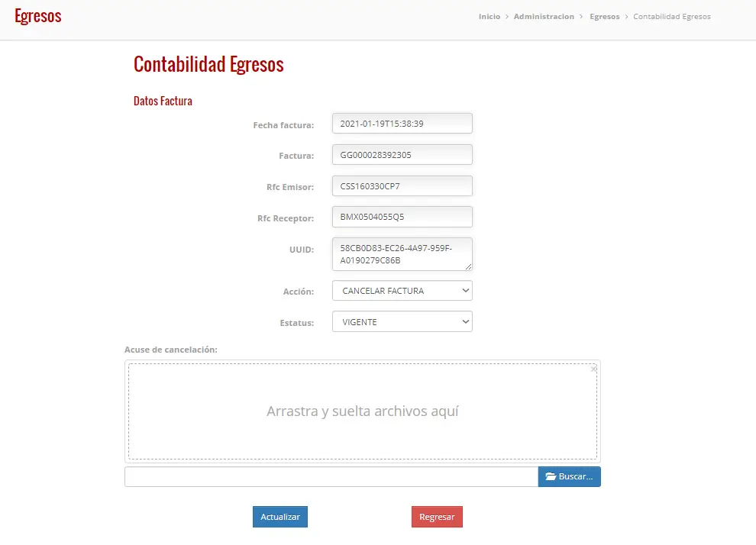
Task: Click the Buscar... file browse button
Action: [570, 476]
